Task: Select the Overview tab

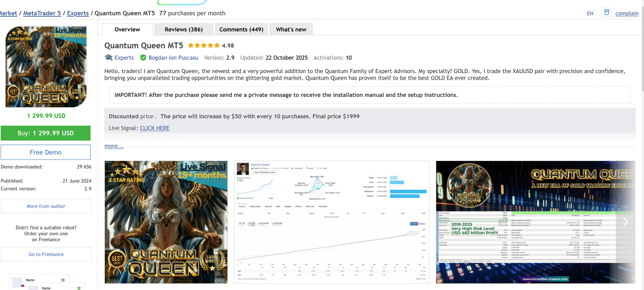Action: [x=127, y=29]
